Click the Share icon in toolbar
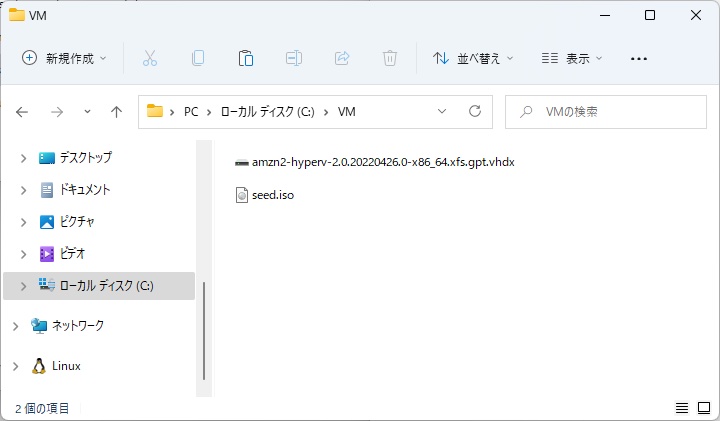The width and height of the screenshot is (720, 421). coord(342,59)
